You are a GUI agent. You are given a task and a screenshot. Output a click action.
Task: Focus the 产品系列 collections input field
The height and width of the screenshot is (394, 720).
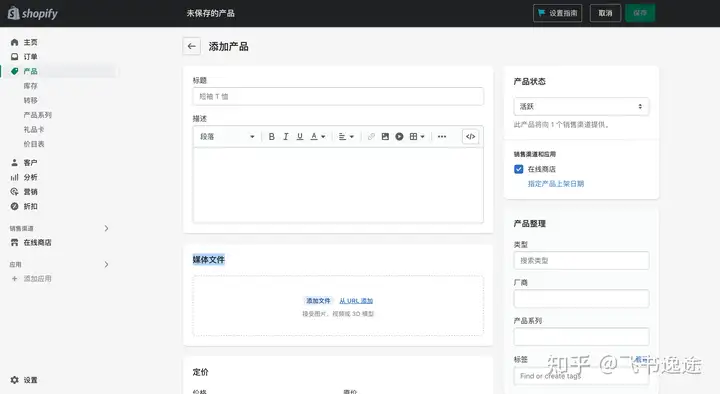[x=581, y=337]
